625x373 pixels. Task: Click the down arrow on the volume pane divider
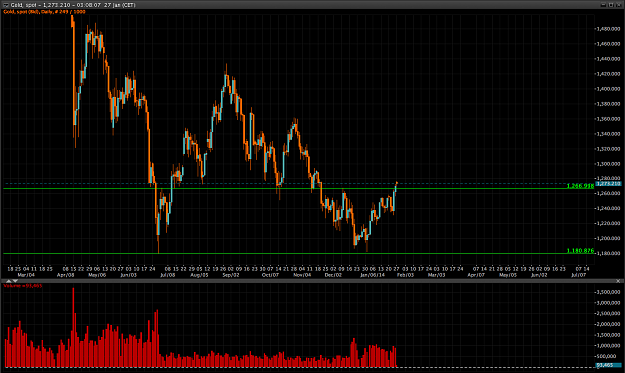coord(15,281)
